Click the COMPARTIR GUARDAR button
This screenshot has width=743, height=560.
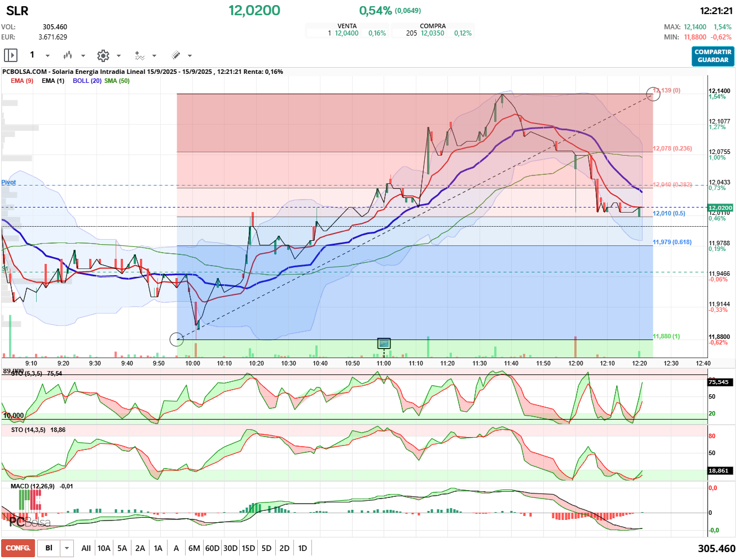coord(713,56)
